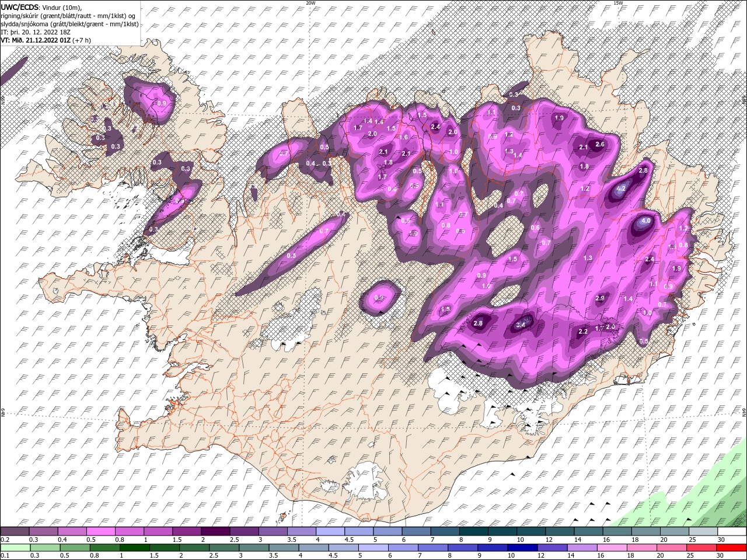The width and height of the screenshot is (747, 560).
Task: Pick the pink rain swatch at 18
Action: pos(641,547)
